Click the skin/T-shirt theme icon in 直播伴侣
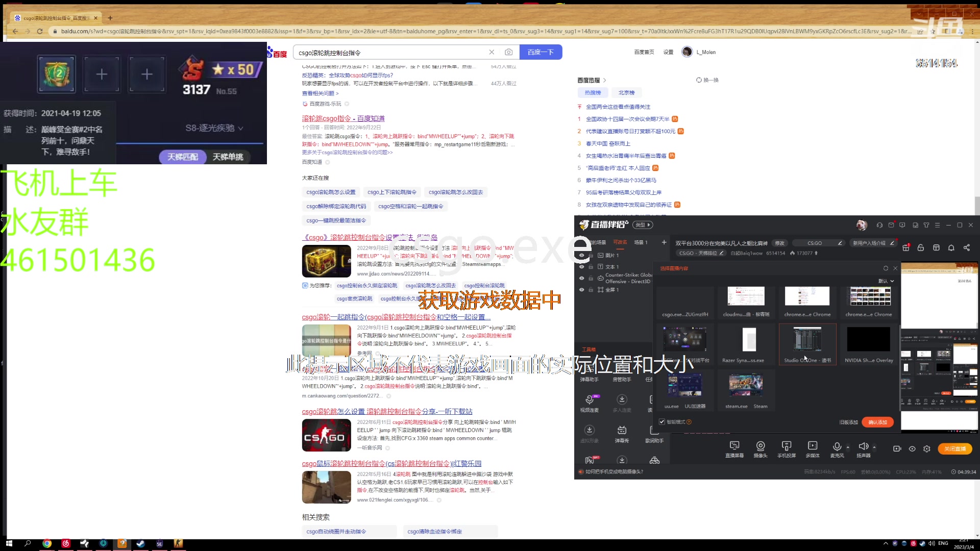This screenshot has height=551, width=980. 926,225
